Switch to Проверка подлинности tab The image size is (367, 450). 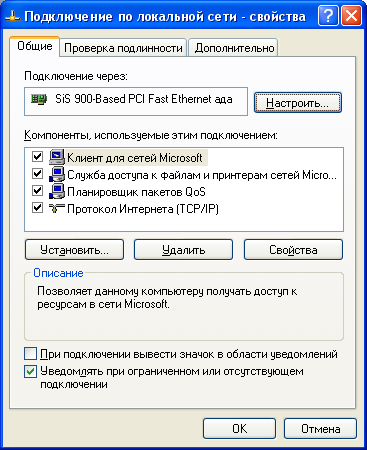(x=123, y=48)
